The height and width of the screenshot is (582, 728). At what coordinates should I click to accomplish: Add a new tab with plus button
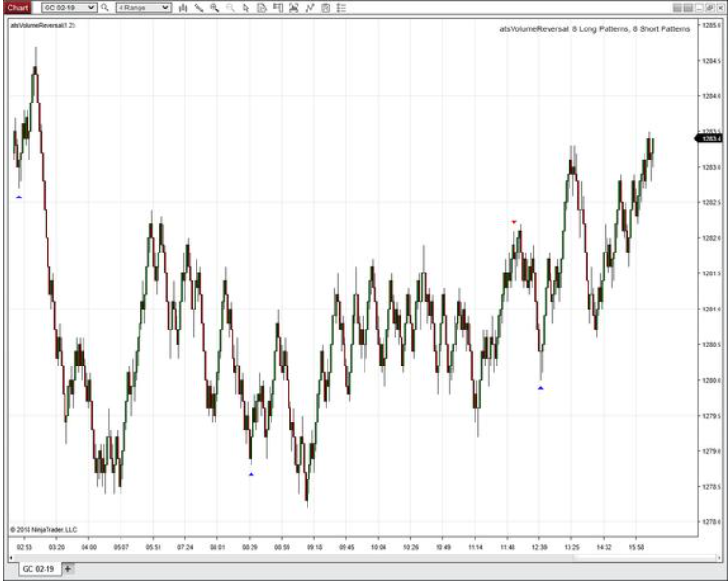click(67, 568)
